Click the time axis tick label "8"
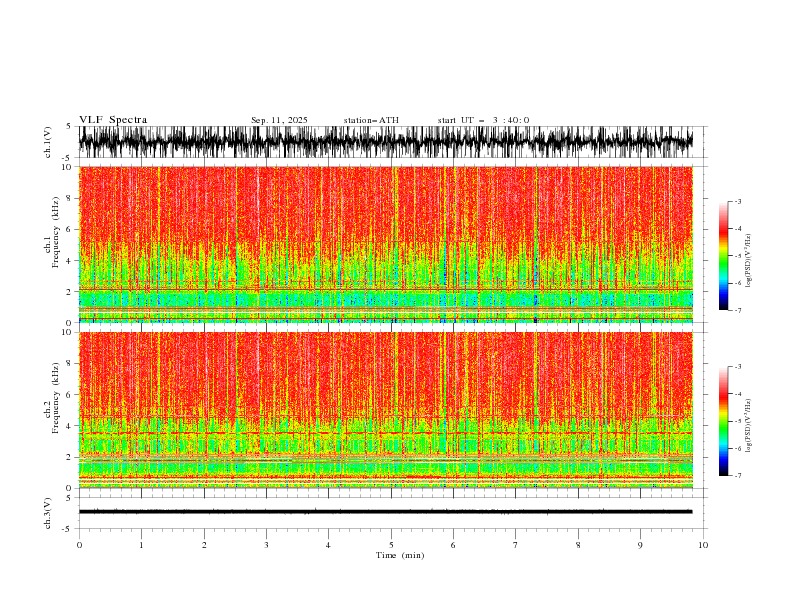 578,545
